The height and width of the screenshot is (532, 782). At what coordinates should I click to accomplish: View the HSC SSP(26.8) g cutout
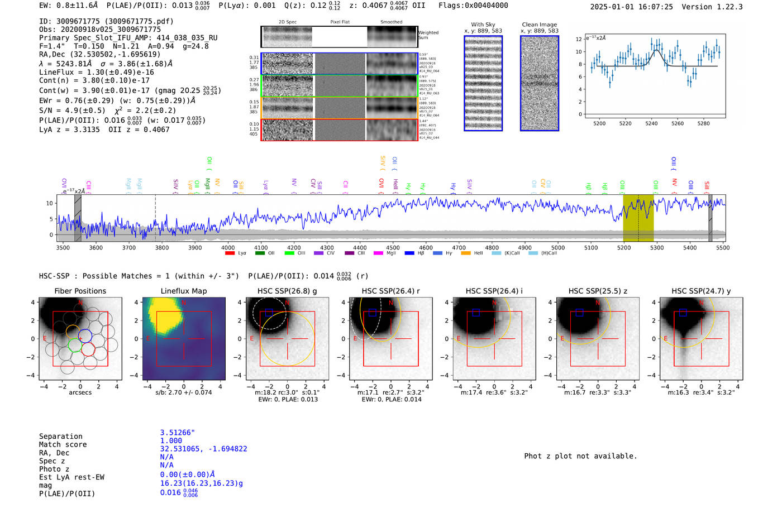[287, 339]
